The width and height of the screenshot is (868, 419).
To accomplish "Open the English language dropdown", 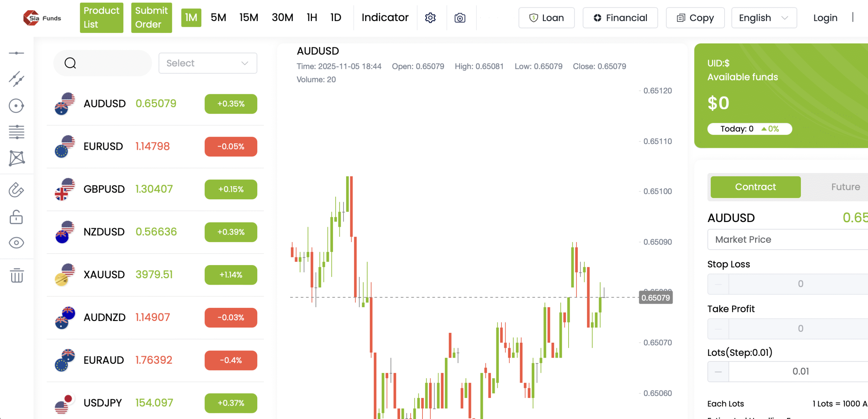I will (x=764, y=18).
